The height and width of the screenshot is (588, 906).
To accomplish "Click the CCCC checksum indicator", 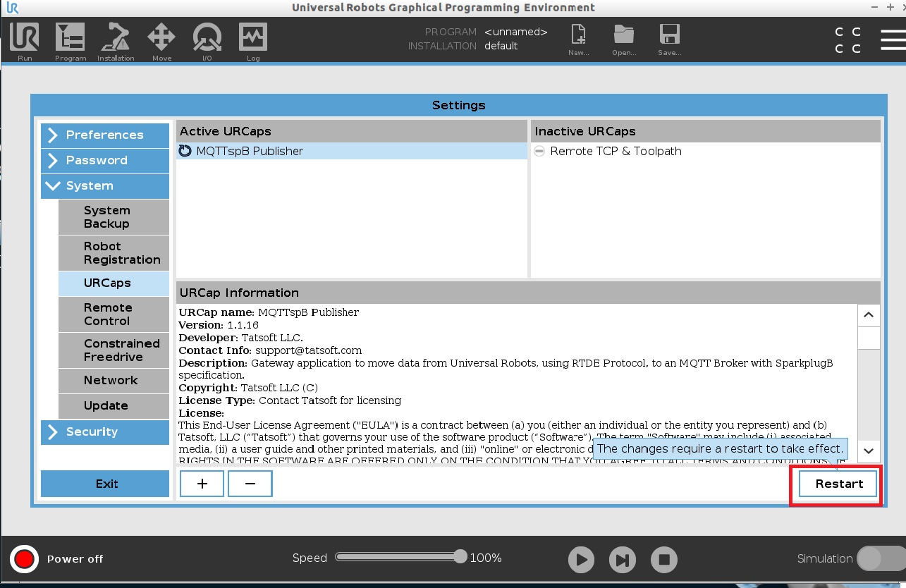I will (847, 40).
